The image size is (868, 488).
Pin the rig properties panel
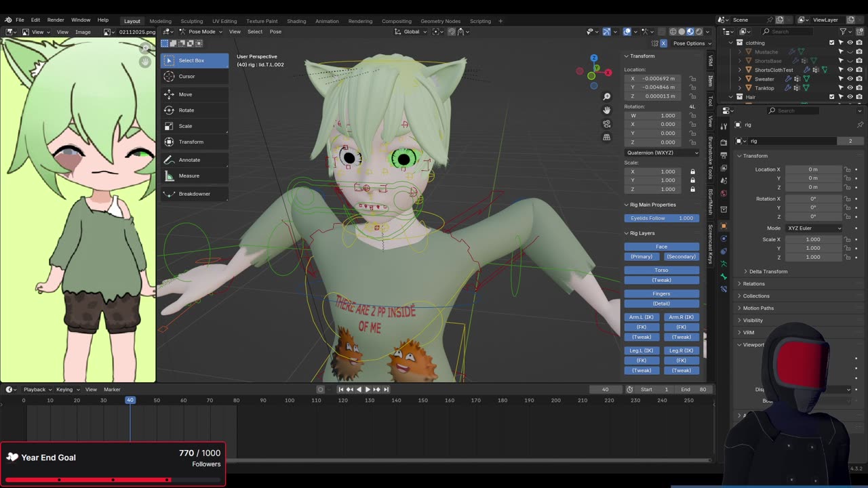click(x=860, y=125)
